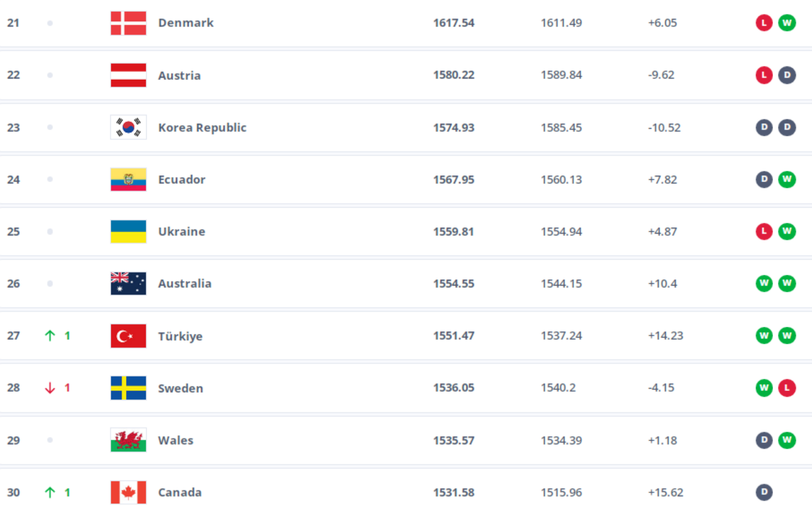The image size is (812, 512).
Task: Open the Türkiye team link
Action: (180, 336)
